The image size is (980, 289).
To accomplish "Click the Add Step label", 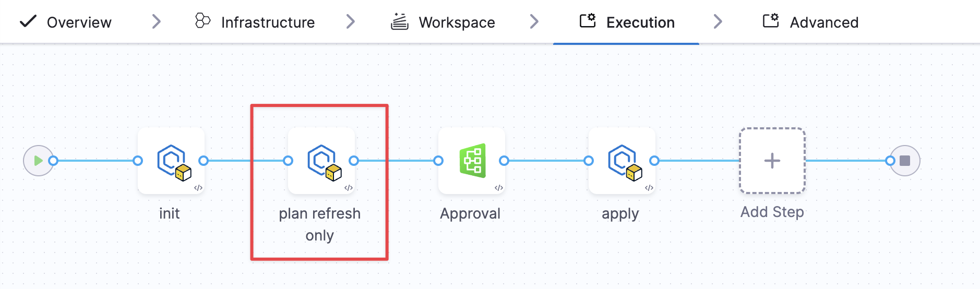I will pyautogui.click(x=772, y=212).
